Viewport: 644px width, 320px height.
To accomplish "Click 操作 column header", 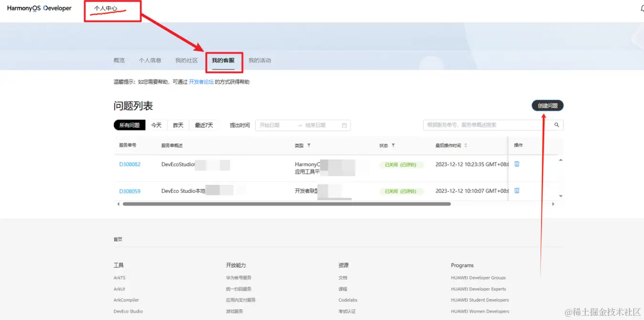I will click(518, 145).
